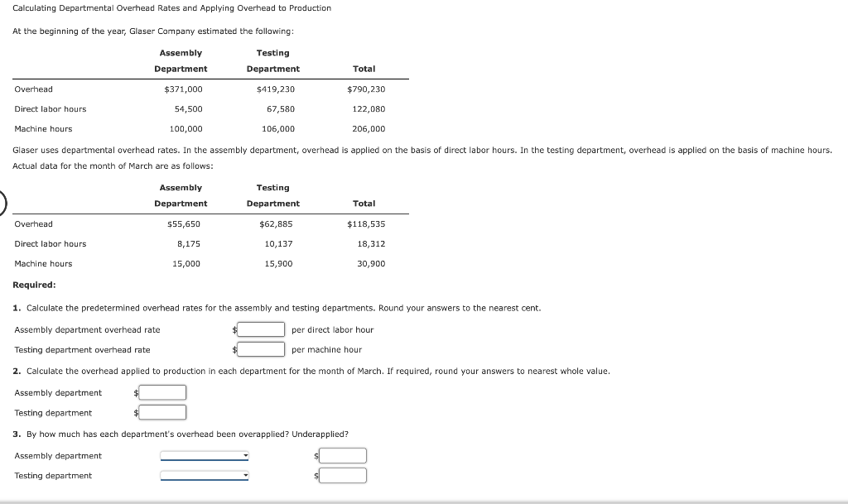
Task: Click the Testing department variance amount box
Action: click(343, 475)
